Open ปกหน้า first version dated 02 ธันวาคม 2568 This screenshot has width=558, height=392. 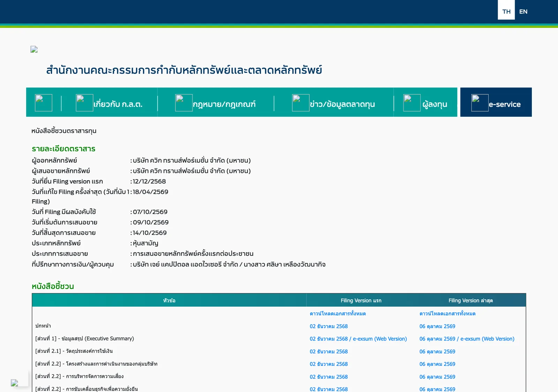pyautogui.click(x=329, y=326)
